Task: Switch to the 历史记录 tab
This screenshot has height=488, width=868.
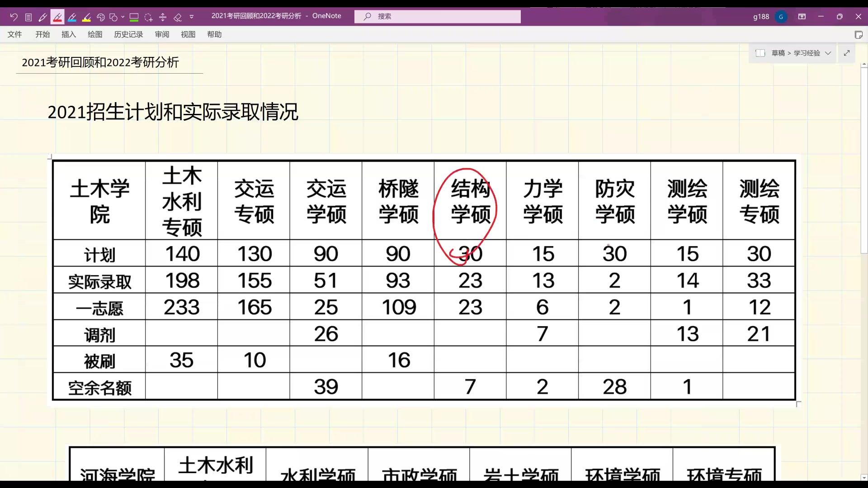Action: [128, 34]
